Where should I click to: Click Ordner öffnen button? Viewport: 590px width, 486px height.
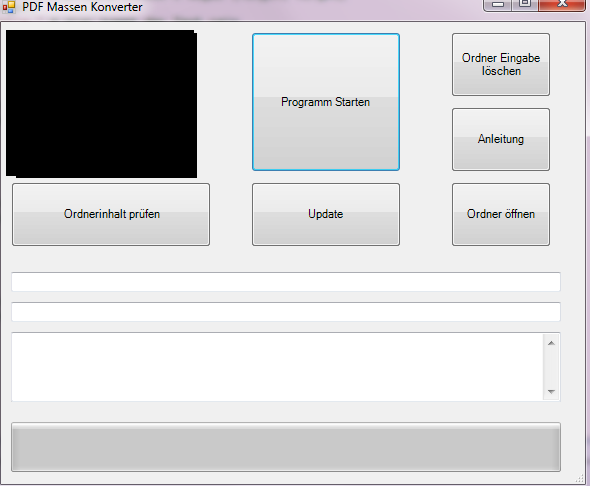[501, 214]
